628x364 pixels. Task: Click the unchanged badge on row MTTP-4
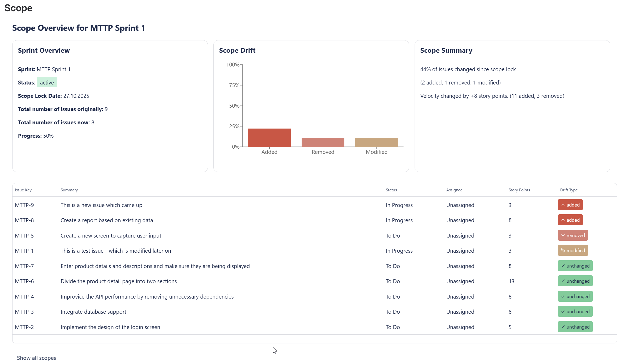(x=575, y=296)
